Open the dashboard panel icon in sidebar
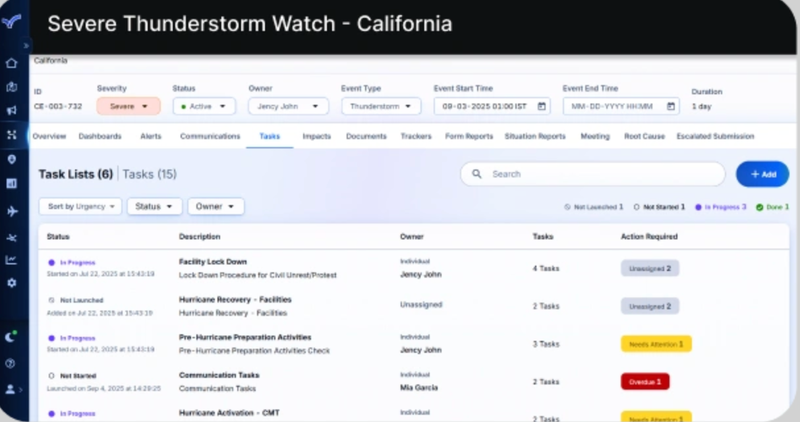The height and width of the screenshot is (422, 800). 11,184
